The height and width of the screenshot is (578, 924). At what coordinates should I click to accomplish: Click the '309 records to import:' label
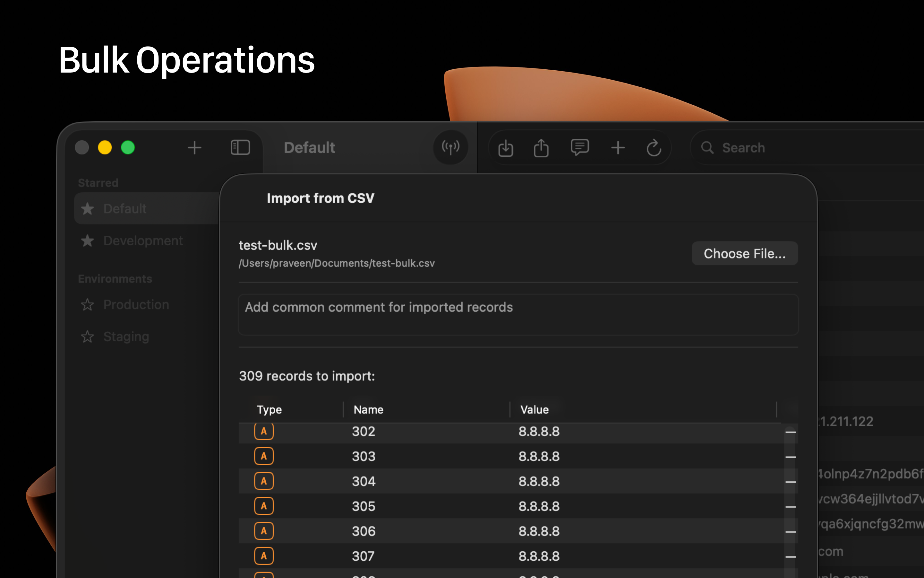click(x=307, y=376)
